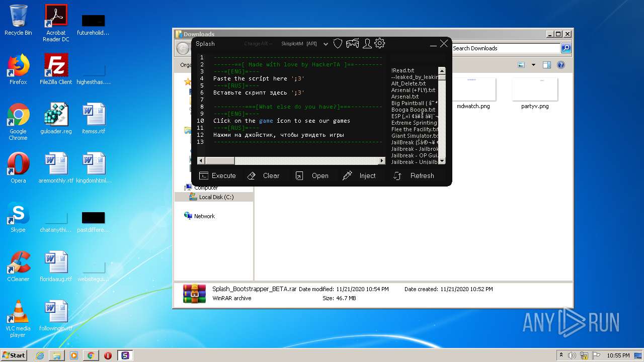Open the user profile icon in Splash
The width and height of the screenshot is (644, 362).
point(367,44)
